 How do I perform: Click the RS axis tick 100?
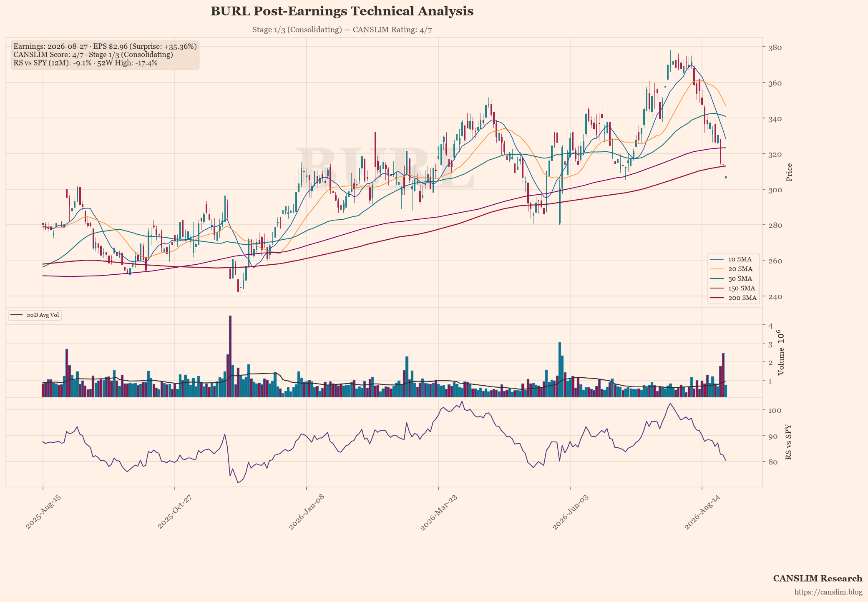pos(775,410)
